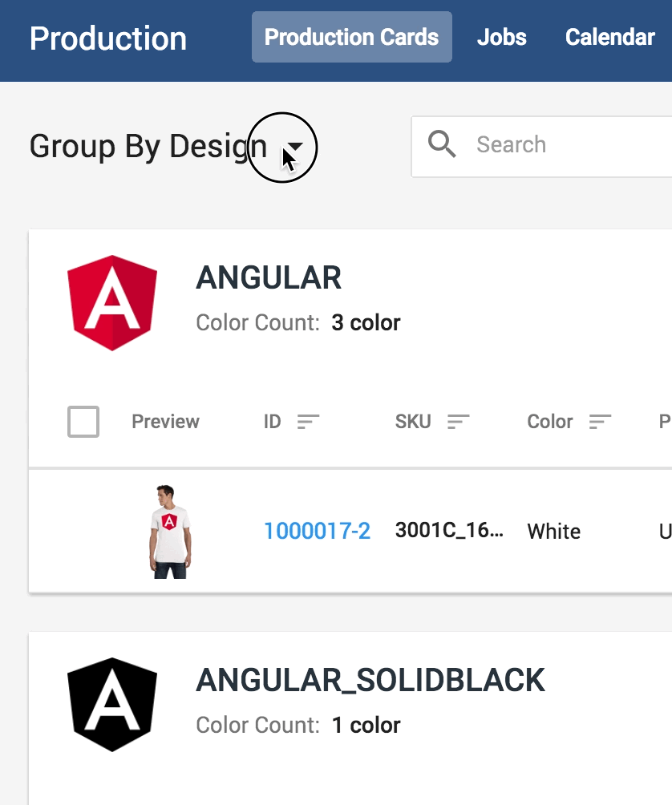Click the Color column sort icon
672x805 pixels.
[600, 422]
